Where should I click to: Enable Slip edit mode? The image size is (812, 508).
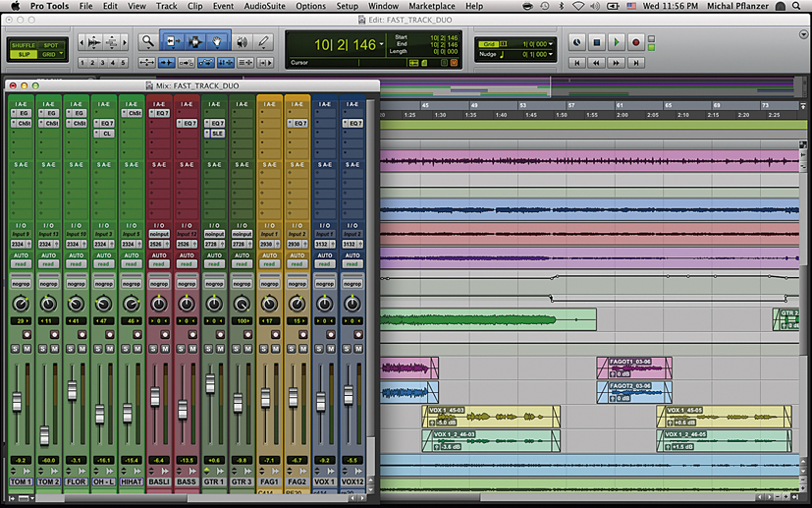[24, 54]
